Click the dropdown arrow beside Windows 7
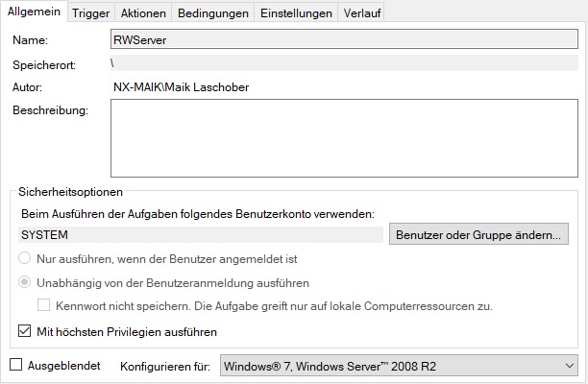Viewport: 588px width, 384px height. [567, 366]
